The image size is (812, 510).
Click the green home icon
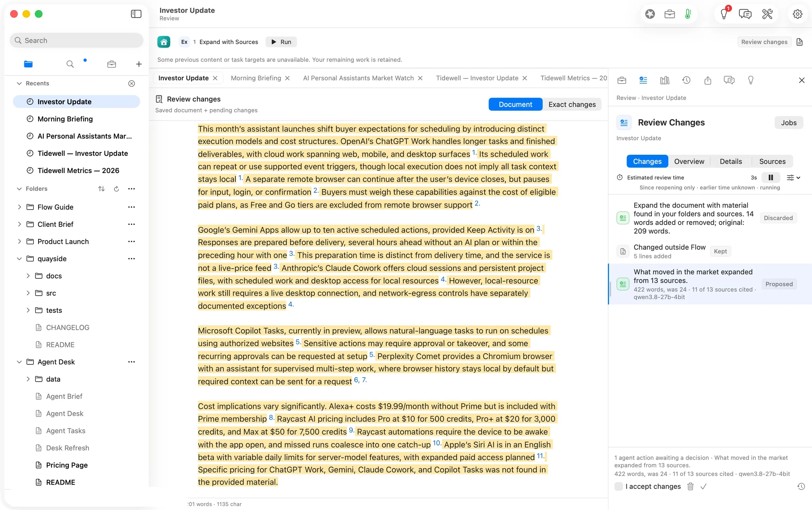pyautogui.click(x=164, y=42)
